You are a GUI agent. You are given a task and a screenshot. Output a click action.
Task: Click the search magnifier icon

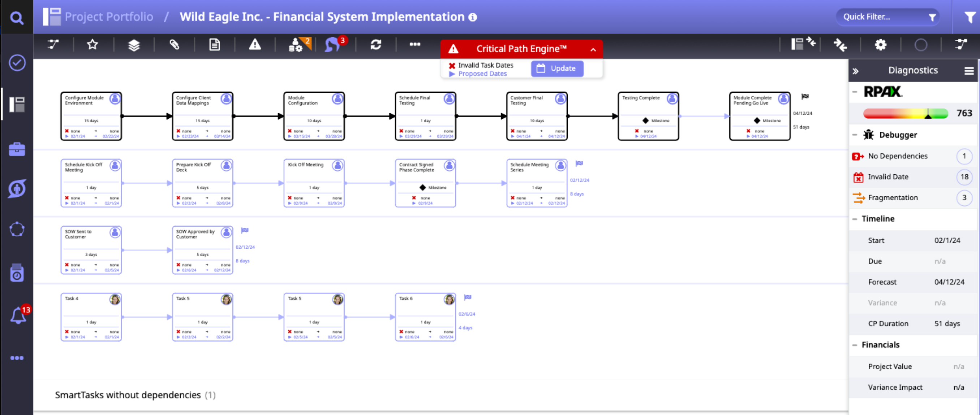pyautogui.click(x=16, y=17)
